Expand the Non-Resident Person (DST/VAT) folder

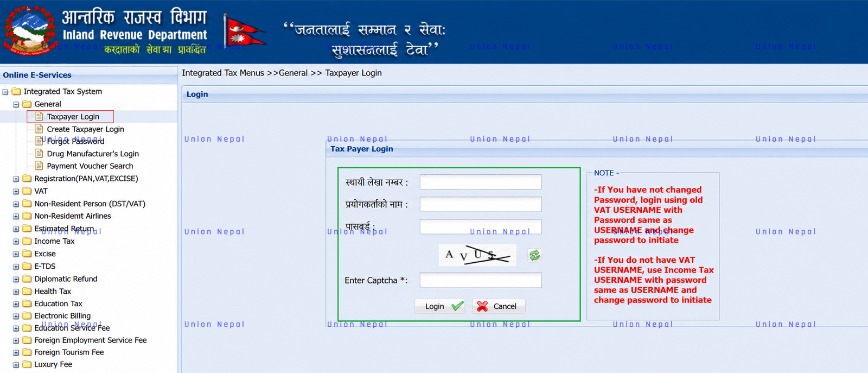[x=16, y=204]
